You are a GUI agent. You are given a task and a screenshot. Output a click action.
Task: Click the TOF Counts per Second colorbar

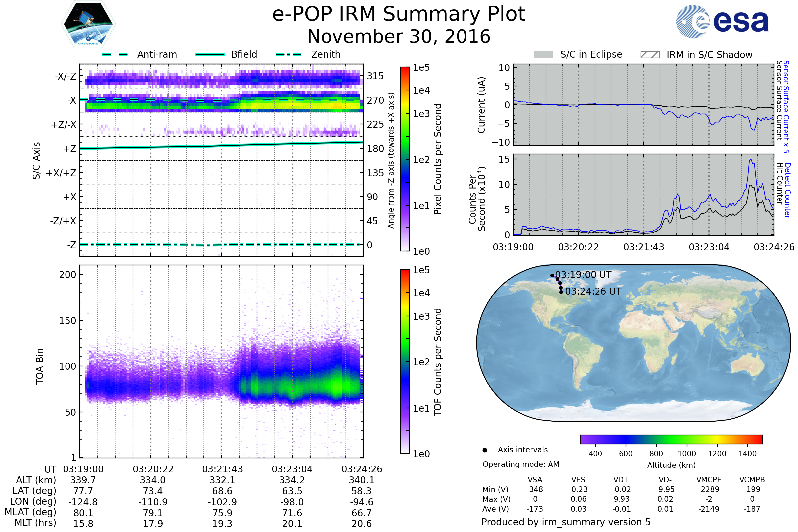(x=405, y=361)
